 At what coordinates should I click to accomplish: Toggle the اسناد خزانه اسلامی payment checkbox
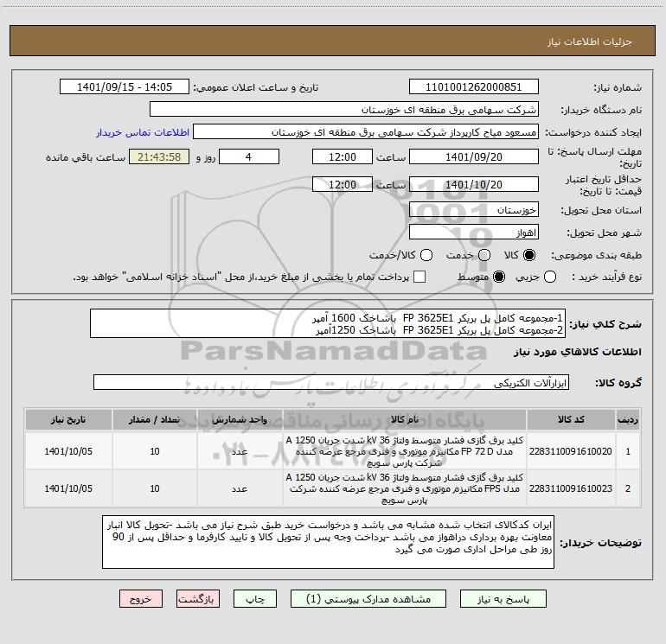(x=419, y=277)
